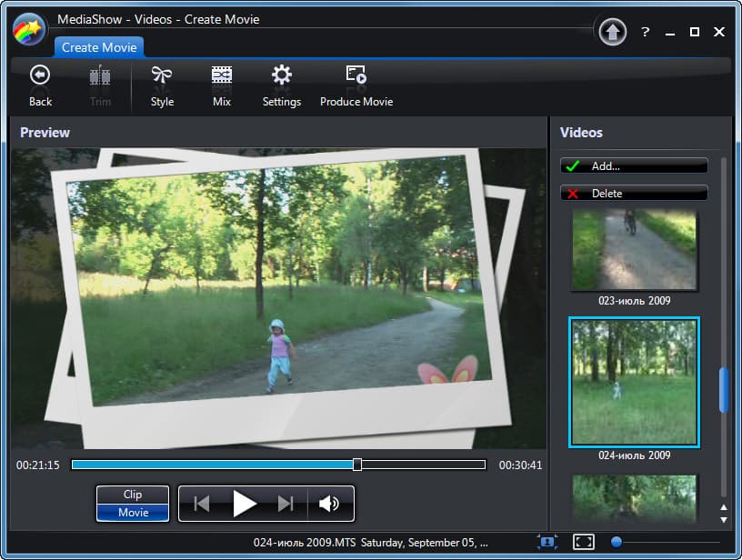742x560 pixels.
Task: Mute audio with the speaker icon
Action: coord(329,504)
